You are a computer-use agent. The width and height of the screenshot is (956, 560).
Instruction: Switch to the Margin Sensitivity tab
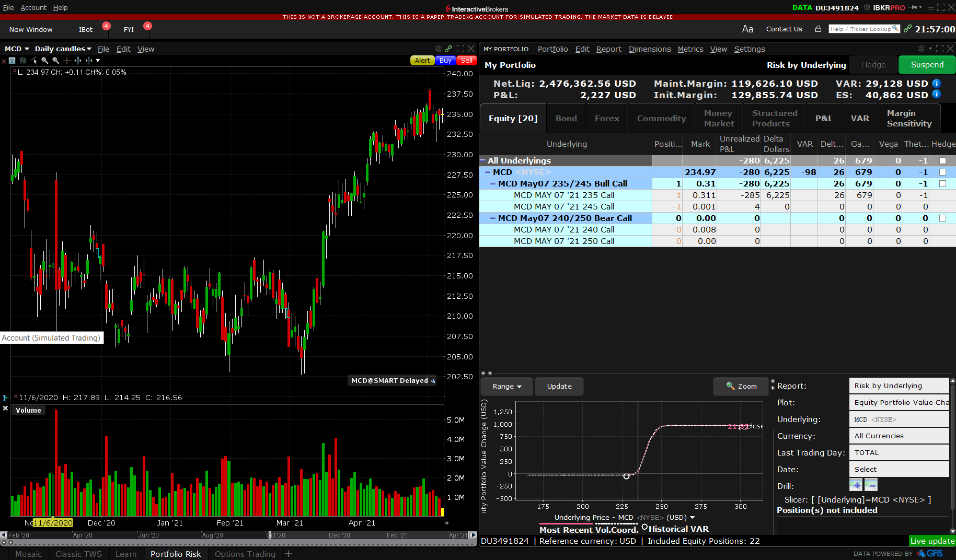909,119
